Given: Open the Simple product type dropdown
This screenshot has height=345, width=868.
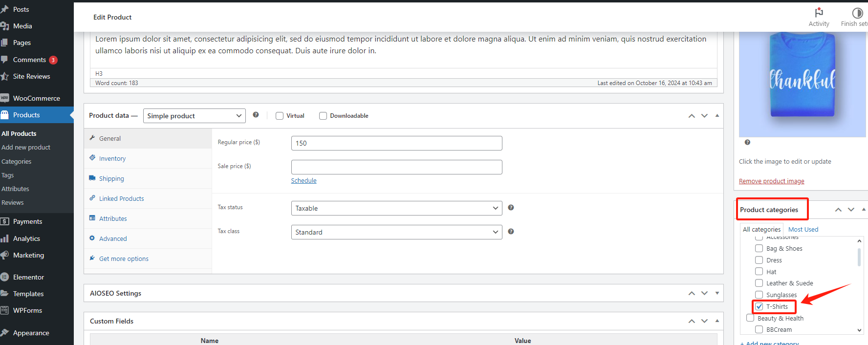Looking at the screenshot, I should (194, 116).
